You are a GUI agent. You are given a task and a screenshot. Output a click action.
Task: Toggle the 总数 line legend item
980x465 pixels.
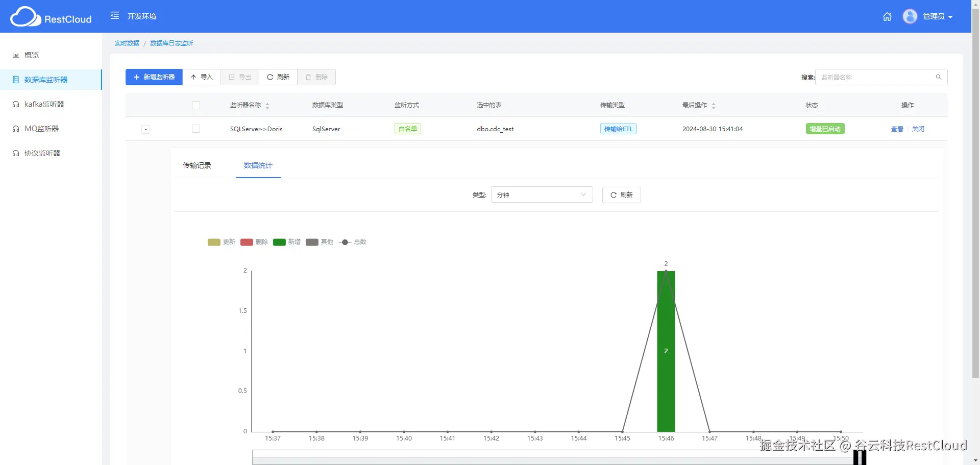coord(353,242)
